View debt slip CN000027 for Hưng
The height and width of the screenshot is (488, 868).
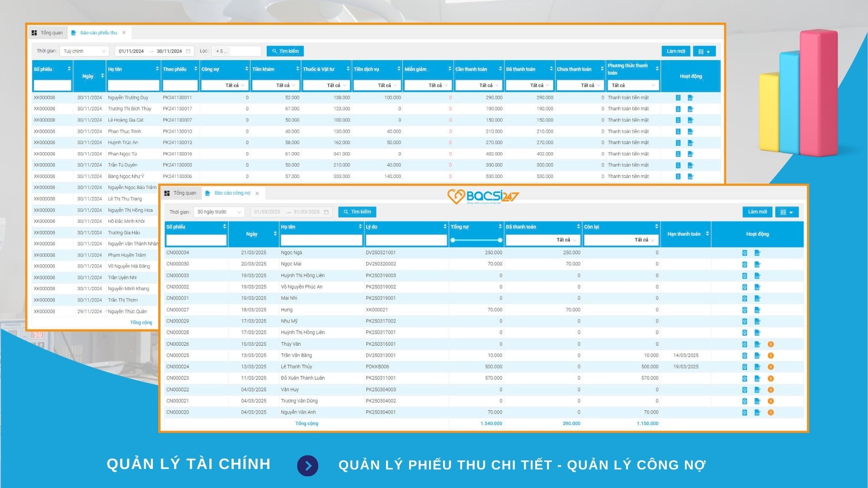tap(745, 310)
